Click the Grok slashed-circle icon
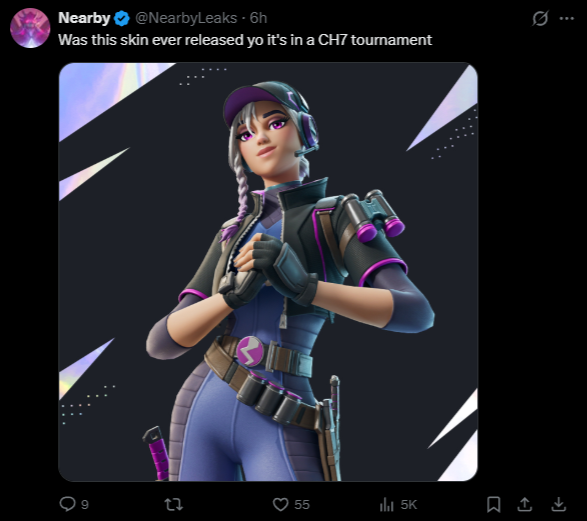This screenshot has height=521, width=587. 540,18
